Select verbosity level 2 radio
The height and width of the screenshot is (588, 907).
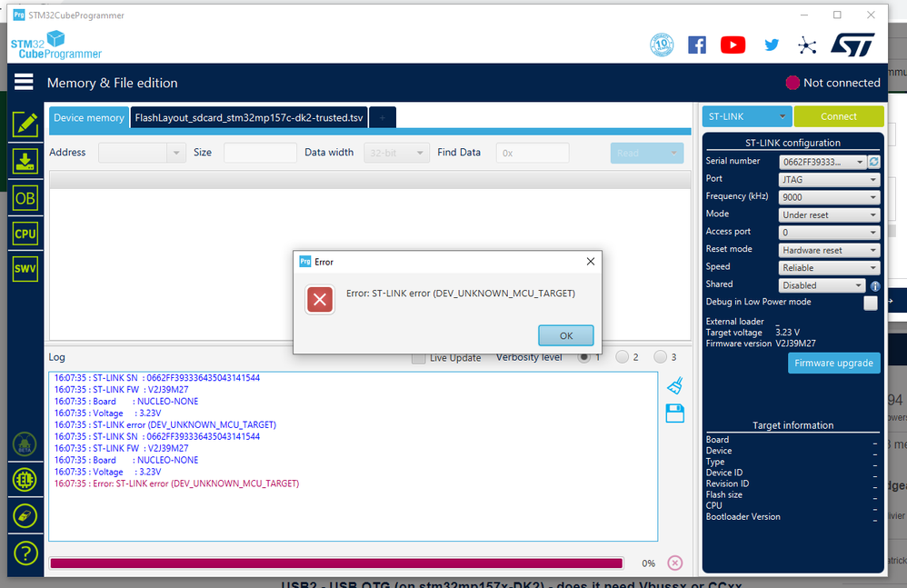622,357
